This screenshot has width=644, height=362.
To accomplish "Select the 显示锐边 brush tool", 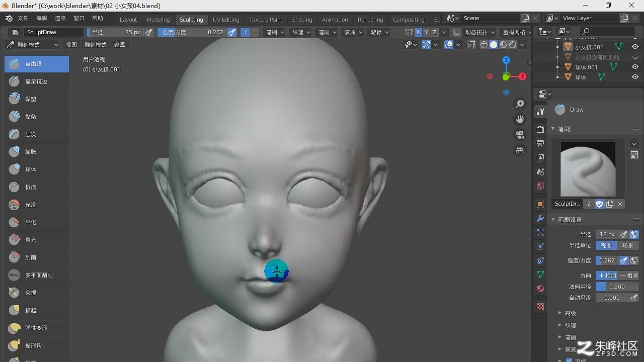I will pos(37,81).
